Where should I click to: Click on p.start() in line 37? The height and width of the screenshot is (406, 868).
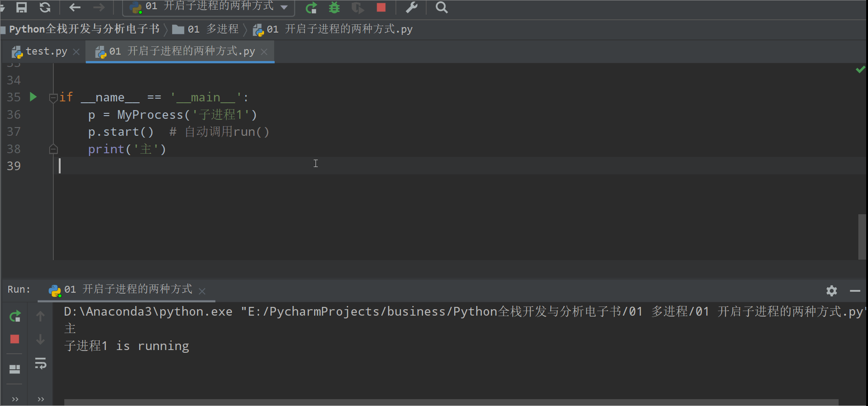tap(121, 132)
